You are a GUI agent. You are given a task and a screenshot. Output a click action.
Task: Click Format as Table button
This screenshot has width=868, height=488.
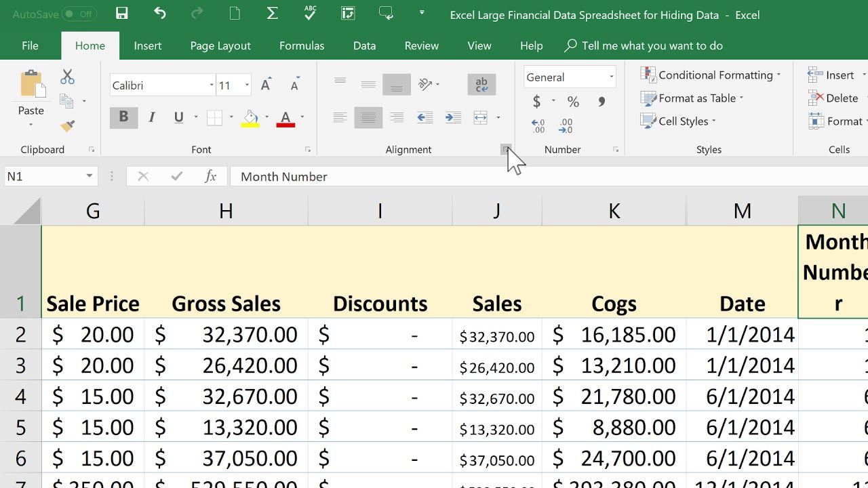(x=692, y=98)
